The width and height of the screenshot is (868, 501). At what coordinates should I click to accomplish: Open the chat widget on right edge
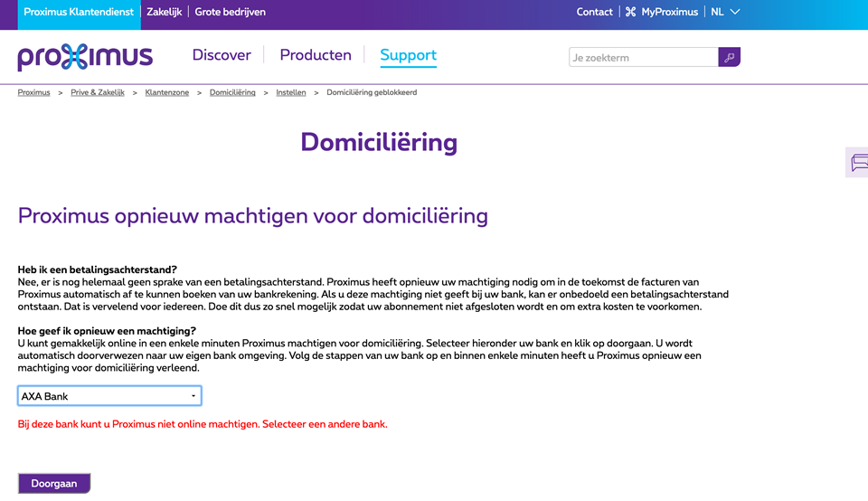[858, 163]
